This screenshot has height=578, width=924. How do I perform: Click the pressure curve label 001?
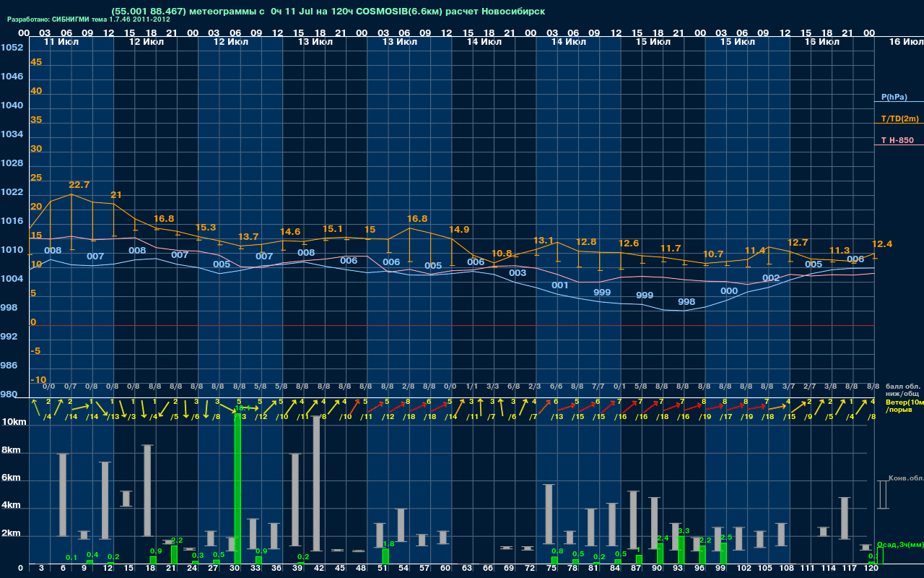click(x=560, y=285)
